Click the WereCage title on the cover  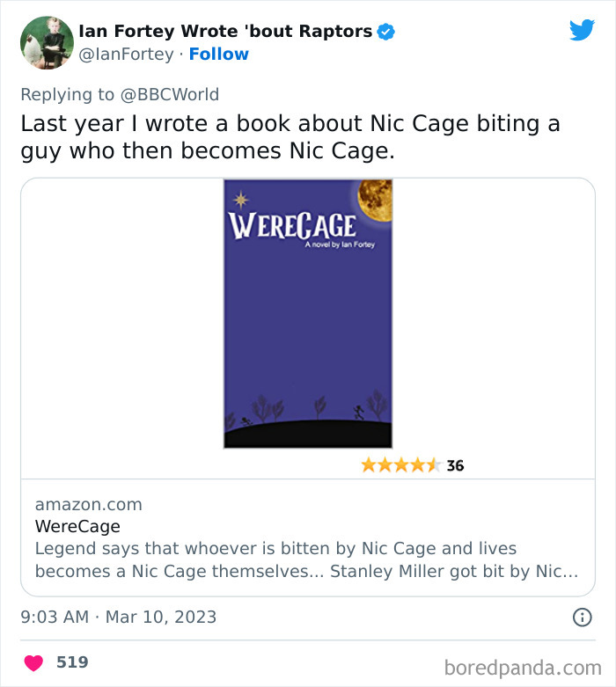[x=292, y=225]
